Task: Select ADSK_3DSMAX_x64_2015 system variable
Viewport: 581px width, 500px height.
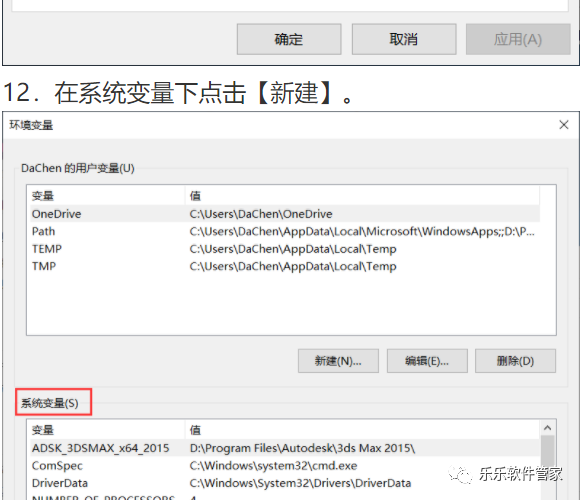Action: click(x=285, y=448)
